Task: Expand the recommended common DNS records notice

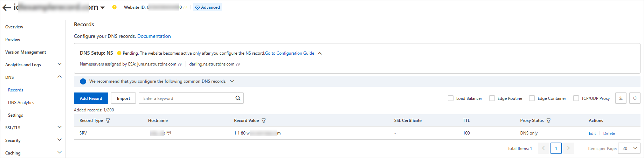Action: [x=232, y=81]
